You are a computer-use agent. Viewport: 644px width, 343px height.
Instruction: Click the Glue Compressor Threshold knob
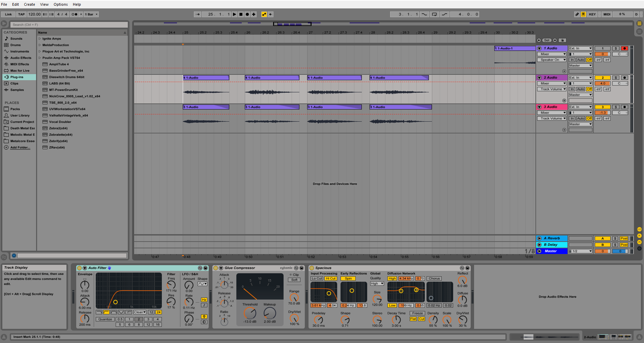coord(250,313)
